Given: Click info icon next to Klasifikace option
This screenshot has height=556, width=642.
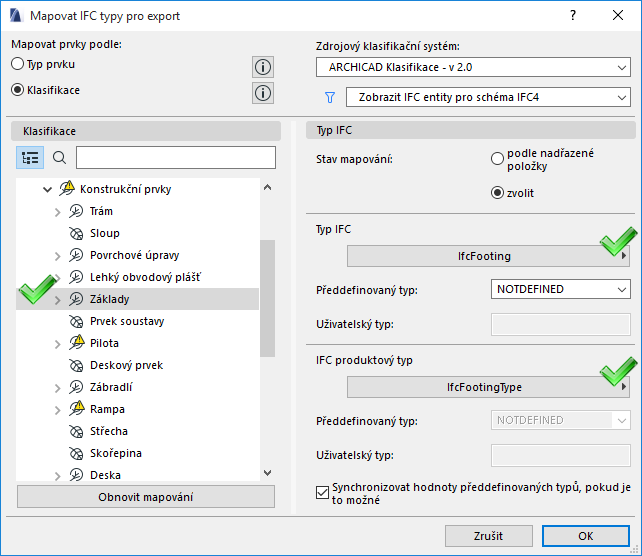Looking at the screenshot, I should click(x=263, y=93).
